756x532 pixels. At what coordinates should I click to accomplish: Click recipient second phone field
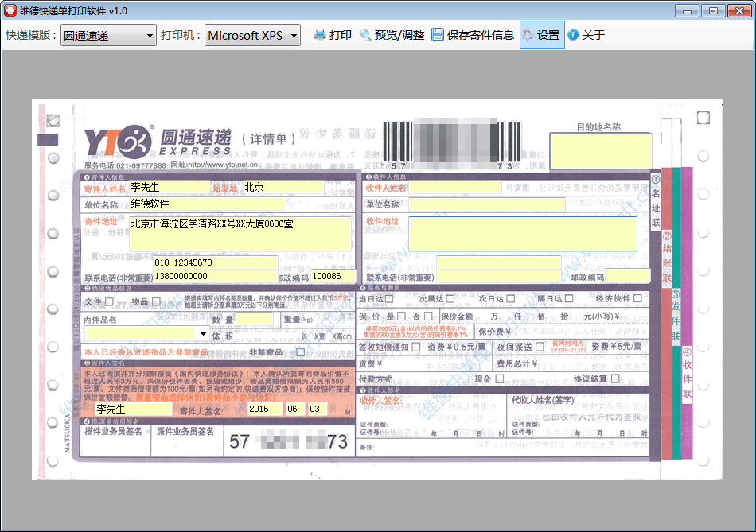point(498,276)
